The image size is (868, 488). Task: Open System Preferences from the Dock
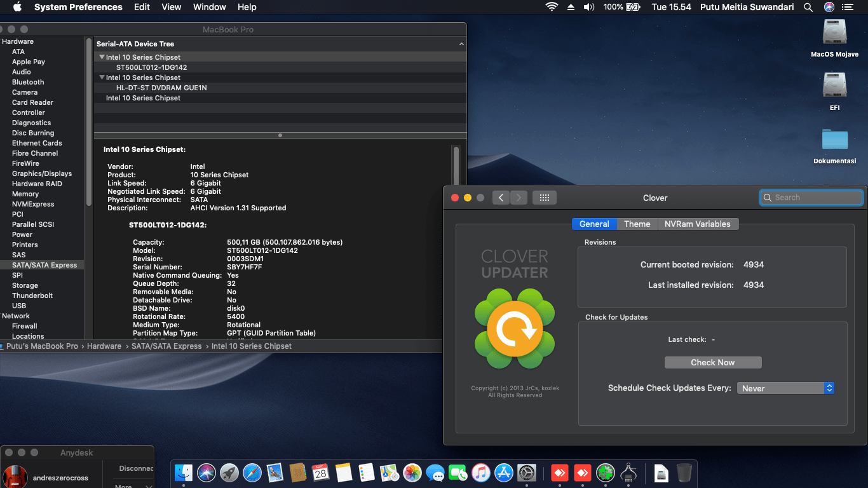tap(527, 473)
